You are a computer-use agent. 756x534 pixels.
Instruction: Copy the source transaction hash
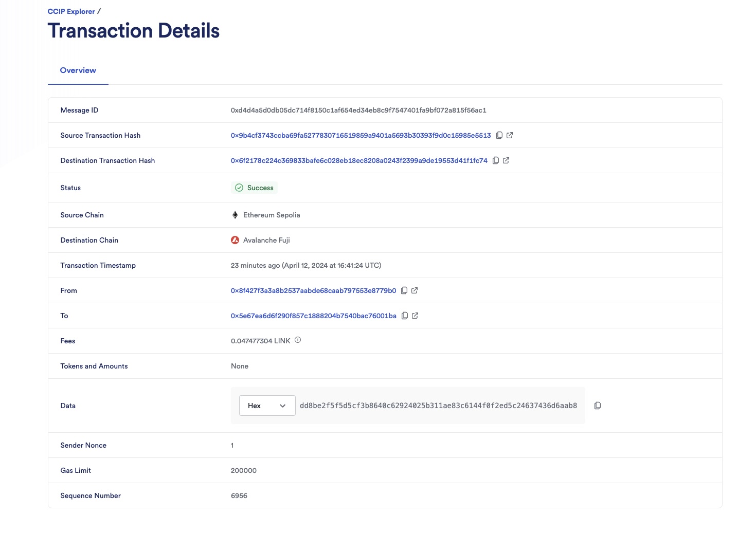click(x=499, y=135)
